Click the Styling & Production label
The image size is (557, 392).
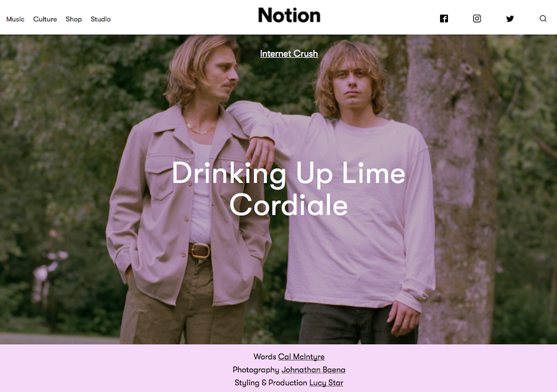coord(271,383)
